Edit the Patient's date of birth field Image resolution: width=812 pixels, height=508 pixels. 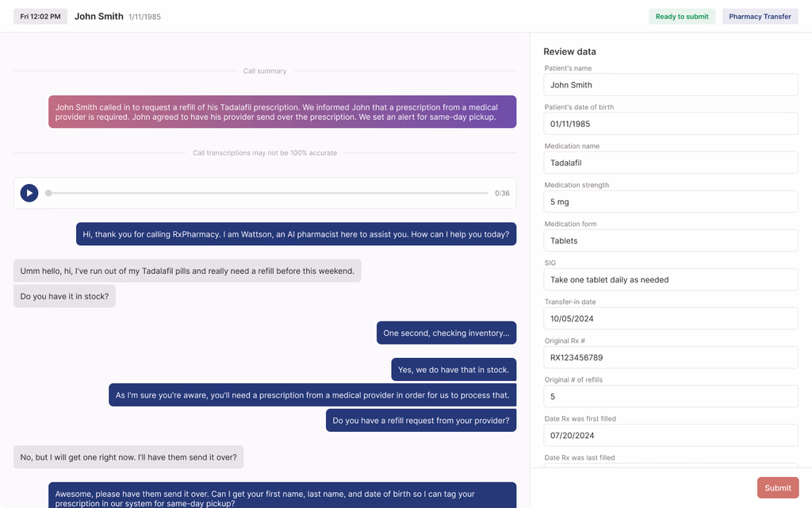670,124
